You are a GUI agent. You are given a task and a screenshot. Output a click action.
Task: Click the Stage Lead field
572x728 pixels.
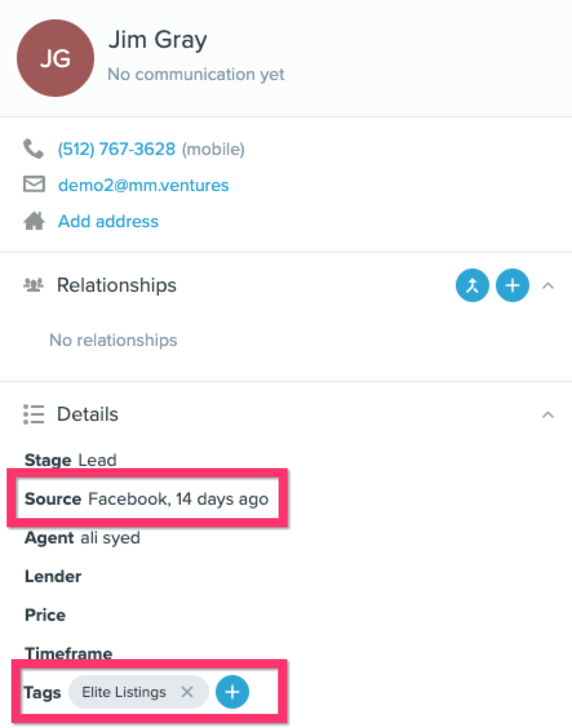[x=70, y=460]
